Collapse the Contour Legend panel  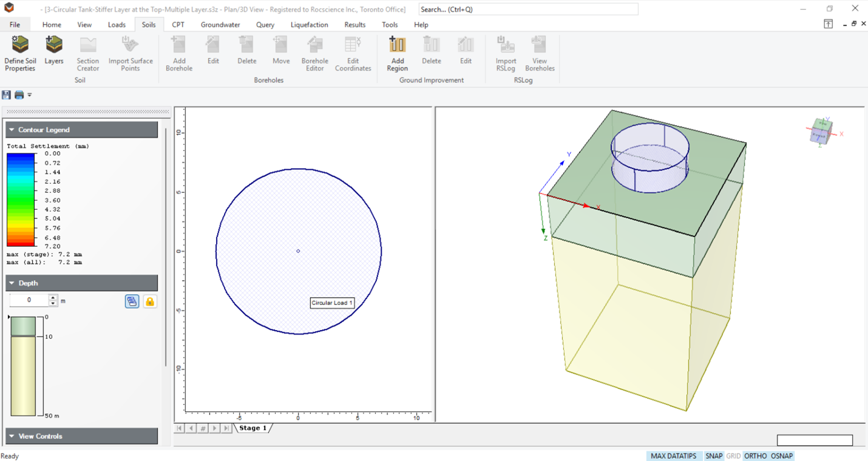point(12,130)
